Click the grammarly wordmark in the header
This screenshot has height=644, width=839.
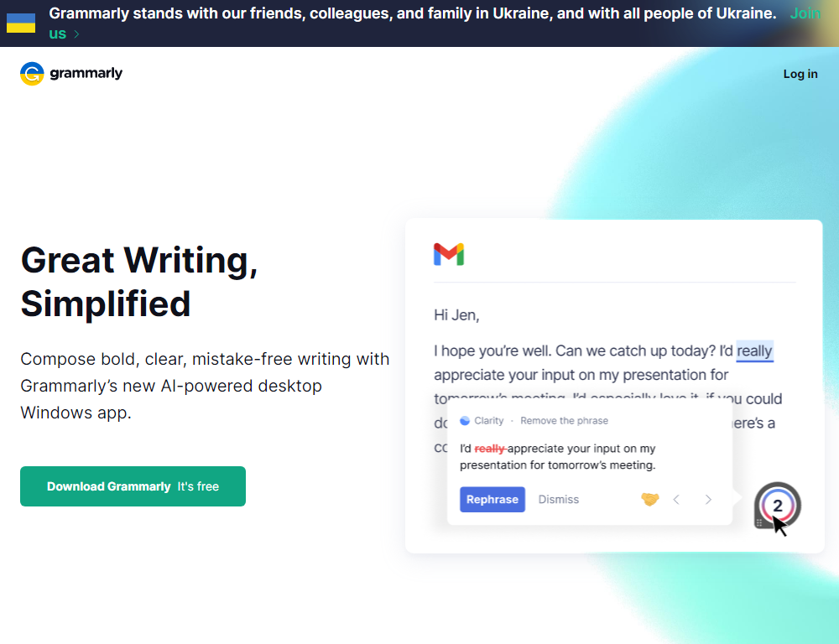(86, 74)
